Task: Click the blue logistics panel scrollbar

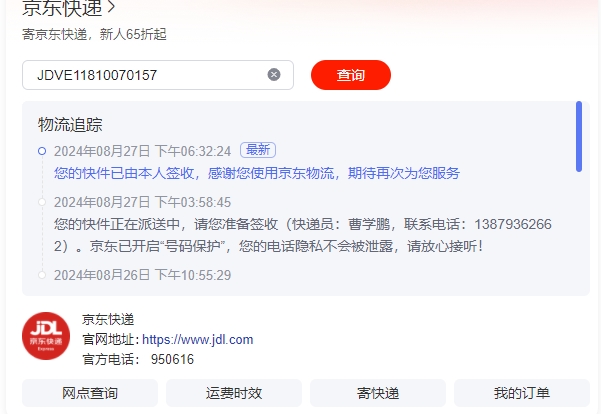Action: point(579,136)
